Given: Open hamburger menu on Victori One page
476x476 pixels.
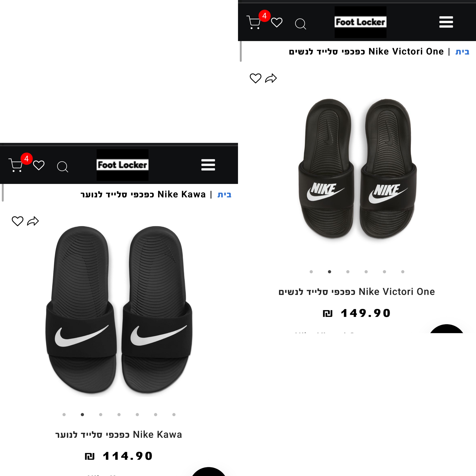Looking at the screenshot, I should point(446,22).
